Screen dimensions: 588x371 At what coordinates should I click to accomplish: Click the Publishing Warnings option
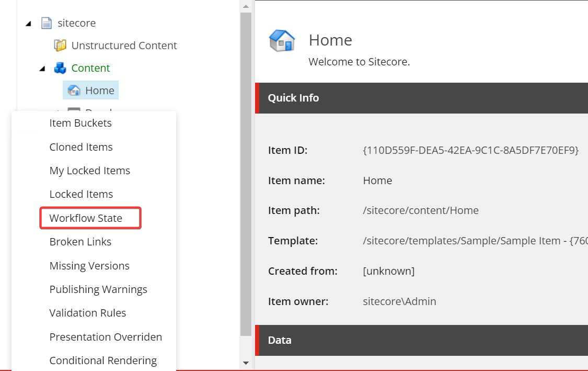(x=98, y=289)
